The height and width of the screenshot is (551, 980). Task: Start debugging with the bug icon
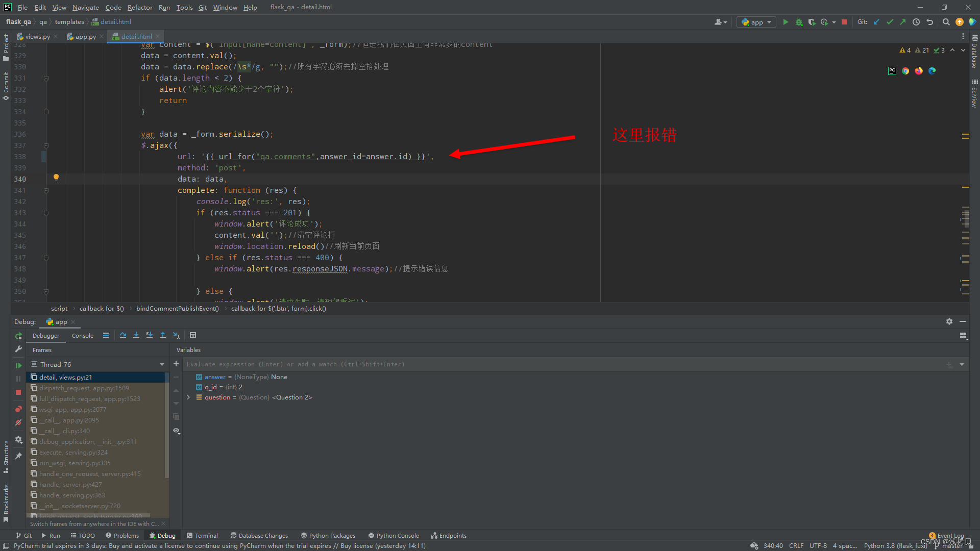(799, 22)
